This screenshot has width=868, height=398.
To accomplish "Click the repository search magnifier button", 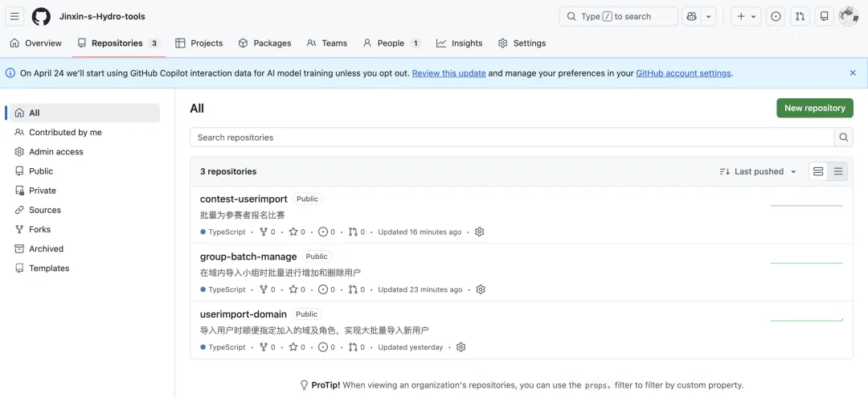I will click(x=843, y=137).
